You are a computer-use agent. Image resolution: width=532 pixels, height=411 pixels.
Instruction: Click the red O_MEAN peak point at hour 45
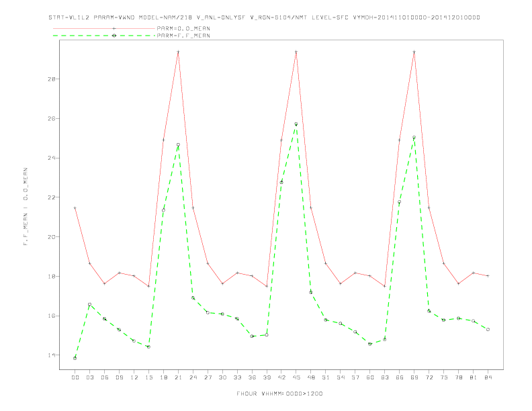click(x=296, y=52)
